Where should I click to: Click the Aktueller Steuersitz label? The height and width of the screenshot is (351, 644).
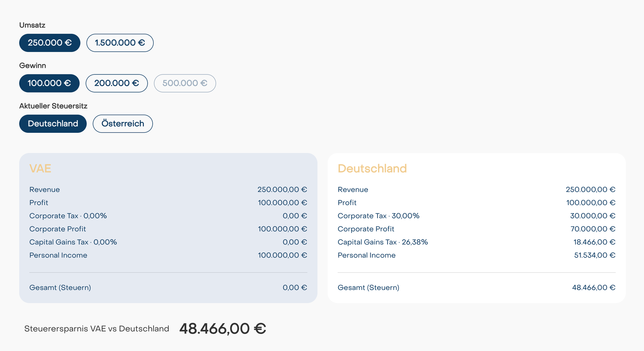click(x=53, y=106)
